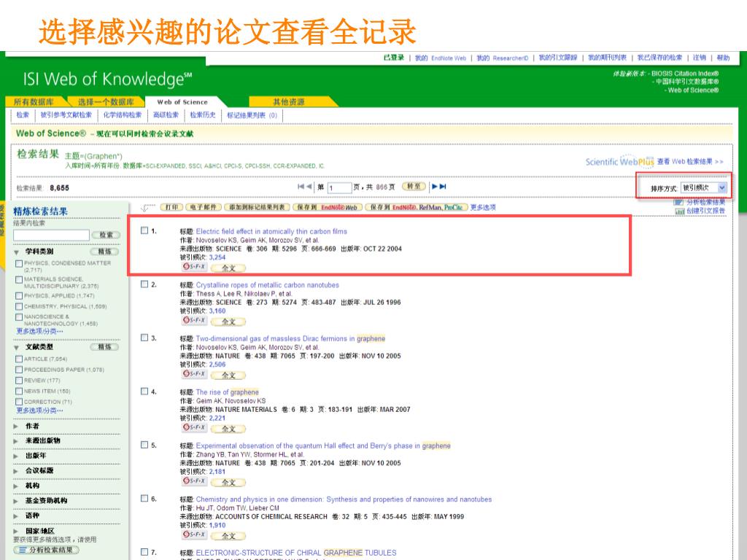747x560 pixels.
Task: Click 更多选项 link in the toolbar
Action: (x=483, y=208)
